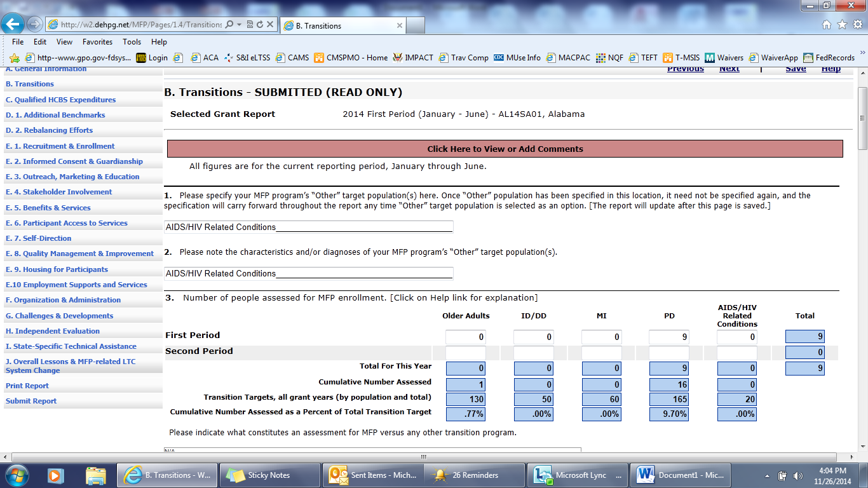Click the Add to Favorites bar star icon

point(14,58)
